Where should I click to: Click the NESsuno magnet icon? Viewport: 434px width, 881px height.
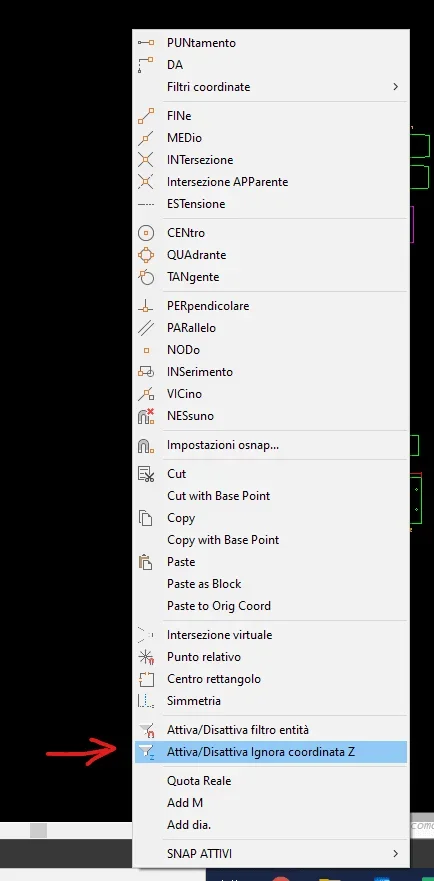point(146,416)
